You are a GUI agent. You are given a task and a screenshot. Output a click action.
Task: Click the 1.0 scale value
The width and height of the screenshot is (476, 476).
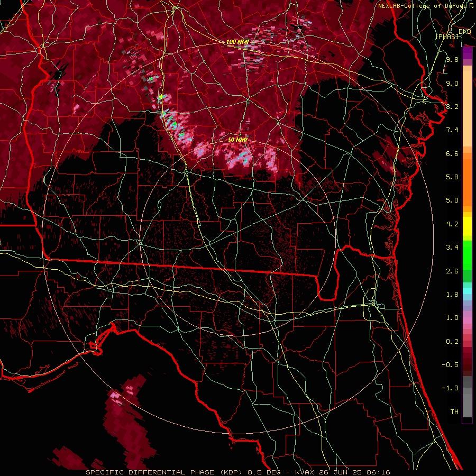[452, 318]
